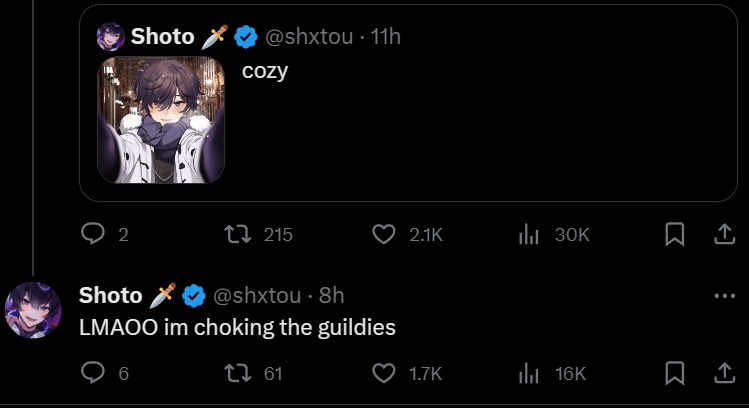The width and height of the screenshot is (749, 408).
Task: Open @shxtou handle on the 8h tweet
Action: [257, 296]
